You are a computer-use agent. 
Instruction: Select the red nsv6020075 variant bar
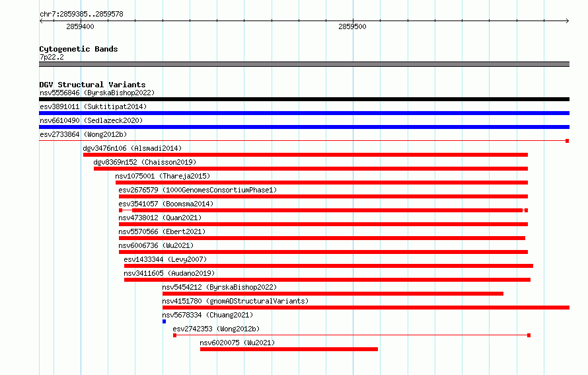pos(289,349)
